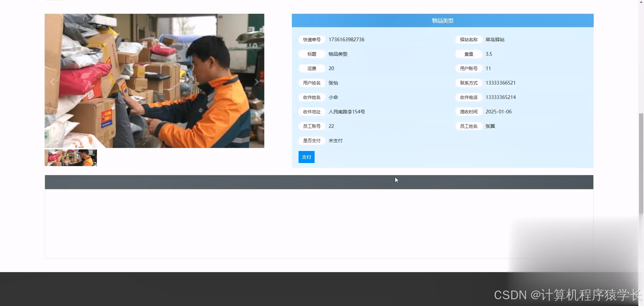The height and width of the screenshot is (306, 644).
Task: Click the recipient name 小命
Action: coord(333,97)
